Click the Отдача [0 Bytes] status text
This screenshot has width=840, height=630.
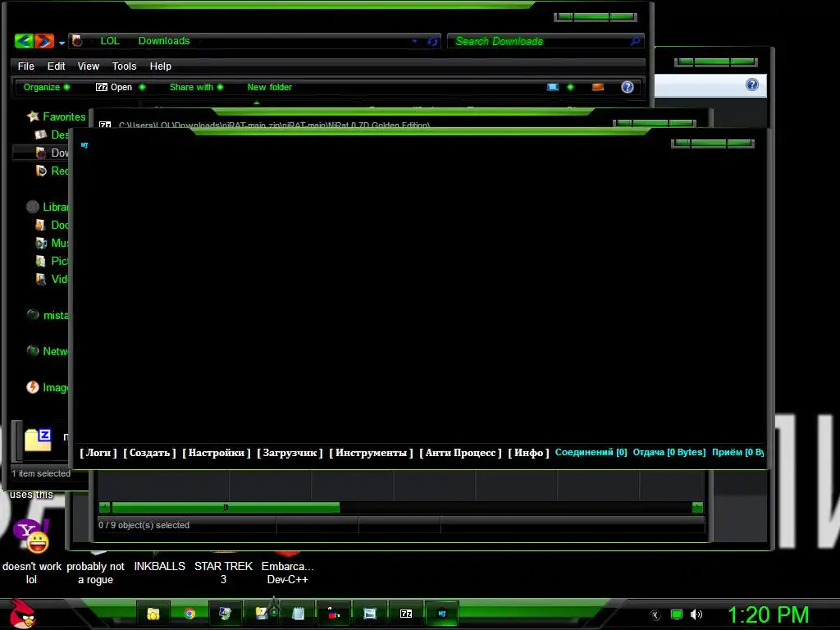[x=669, y=452]
